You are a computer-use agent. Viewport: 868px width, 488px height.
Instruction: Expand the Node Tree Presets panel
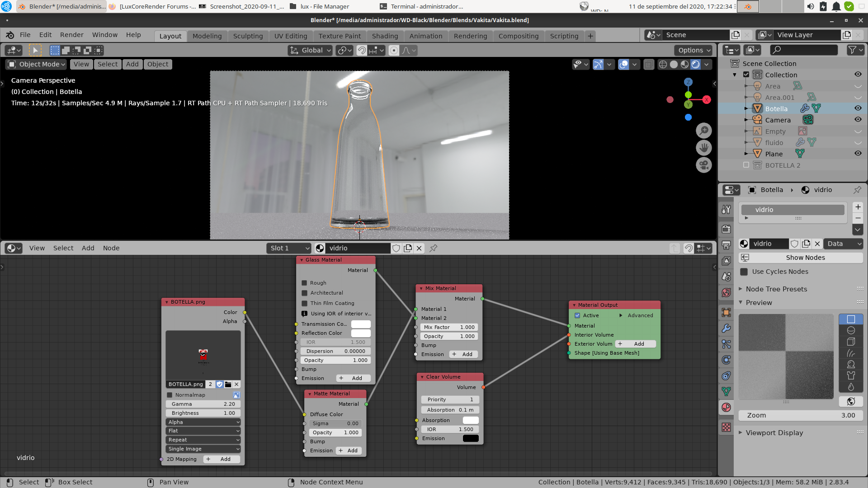[x=776, y=289]
